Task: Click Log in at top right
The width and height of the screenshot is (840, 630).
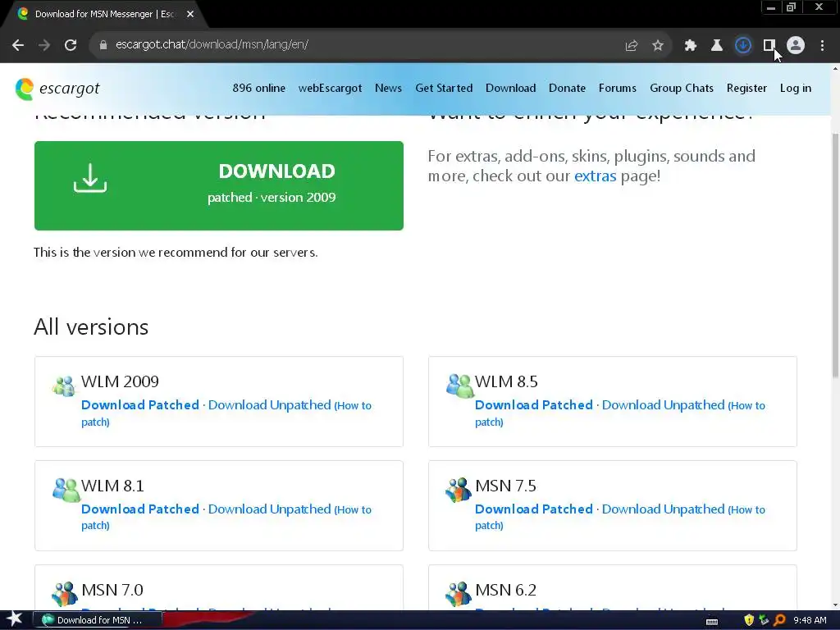Action: 796,89
